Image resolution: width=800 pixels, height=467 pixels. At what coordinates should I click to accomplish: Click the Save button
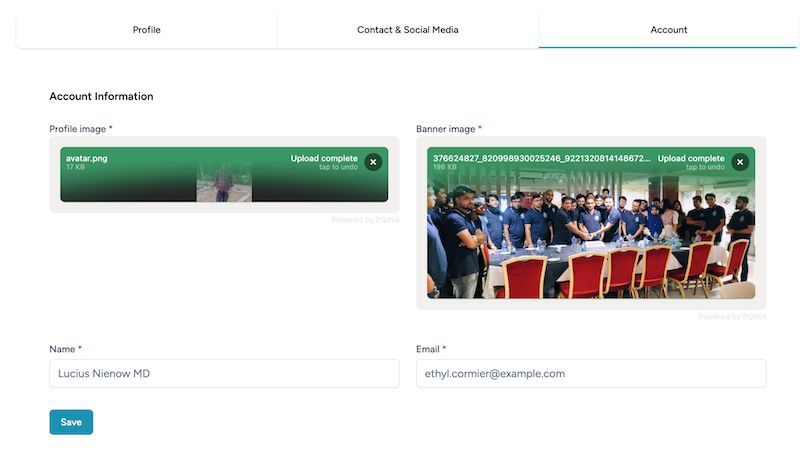pos(71,422)
